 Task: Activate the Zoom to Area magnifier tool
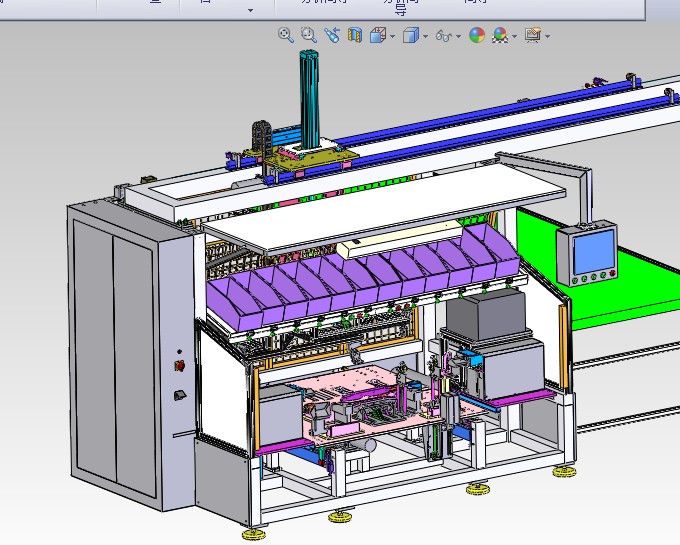pos(308,35)
